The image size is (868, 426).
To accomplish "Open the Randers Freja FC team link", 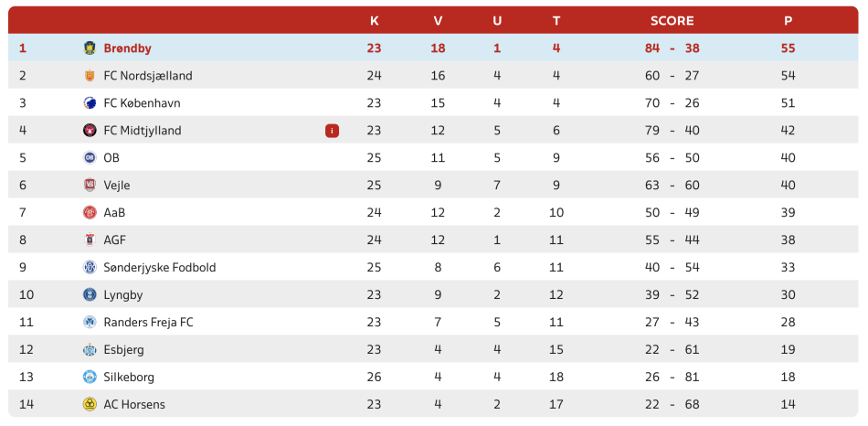I will (x=148, y=323).
